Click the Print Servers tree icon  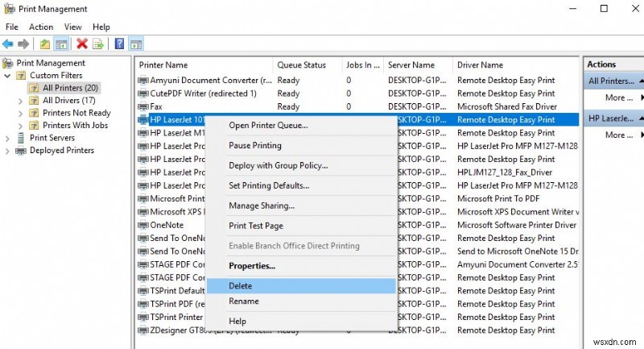[21, 138]
